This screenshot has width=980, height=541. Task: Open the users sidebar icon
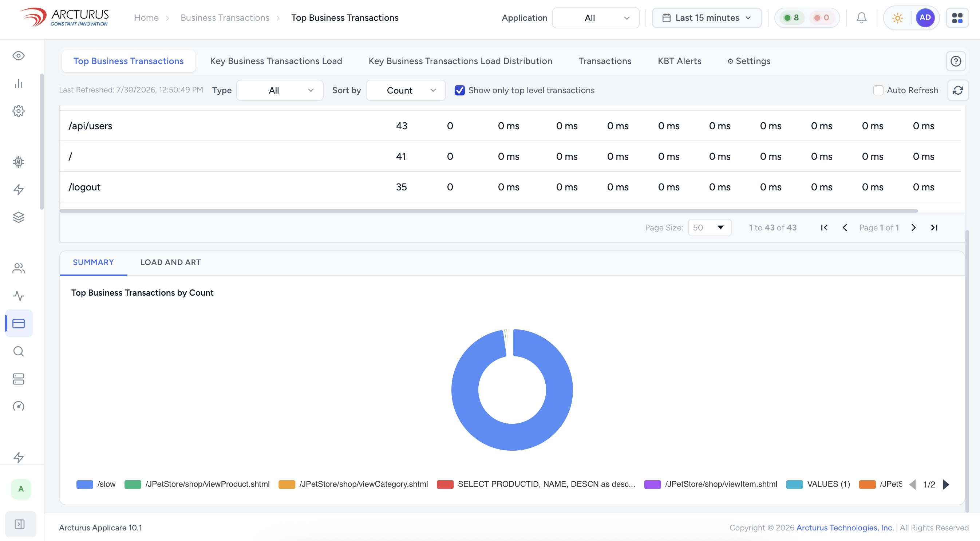click(x=18, y=268)
